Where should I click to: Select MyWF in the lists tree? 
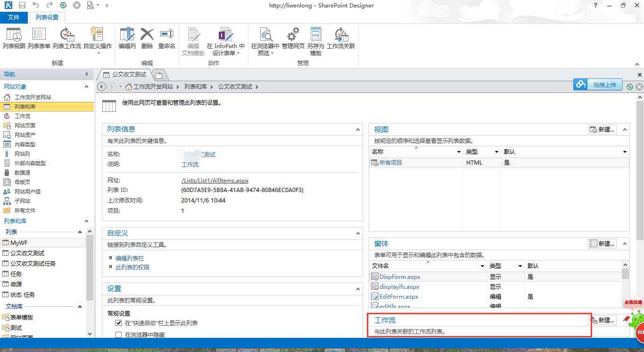(19, 243)
